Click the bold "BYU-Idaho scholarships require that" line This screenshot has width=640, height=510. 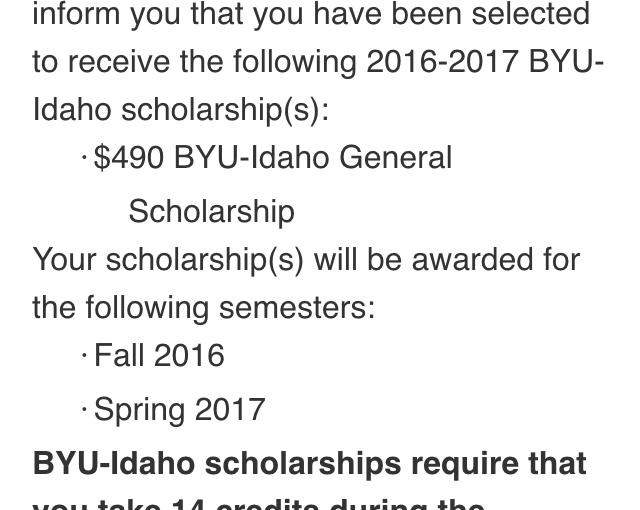pyautogui.click(x=309, y=464)
